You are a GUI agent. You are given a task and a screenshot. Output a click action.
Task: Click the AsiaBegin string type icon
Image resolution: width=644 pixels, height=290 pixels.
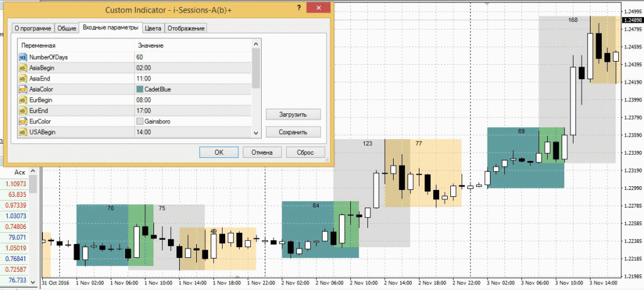pos(23,68)
